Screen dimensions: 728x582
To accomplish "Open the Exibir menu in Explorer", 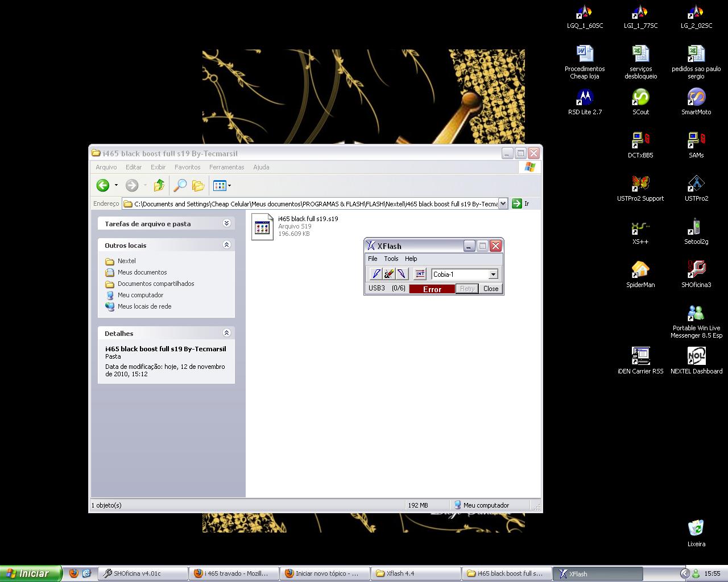I will click(x=158, y=167).
